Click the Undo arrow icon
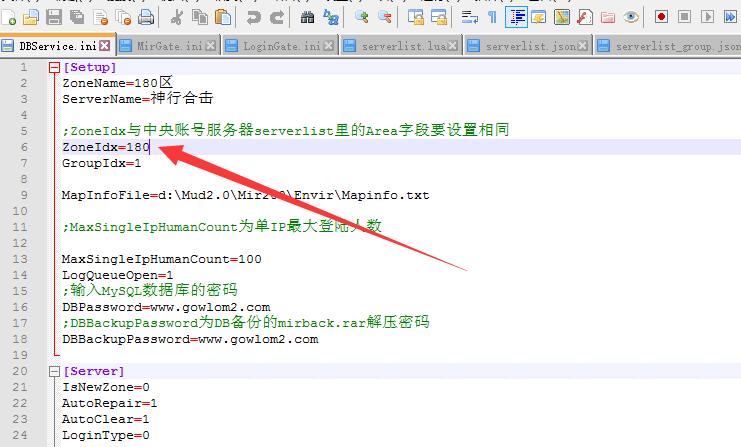This screenshot has width=741, height=447. tap(254, 17)
